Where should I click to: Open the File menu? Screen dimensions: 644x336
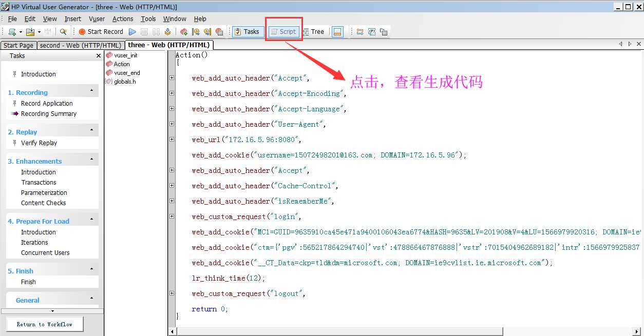12,19
